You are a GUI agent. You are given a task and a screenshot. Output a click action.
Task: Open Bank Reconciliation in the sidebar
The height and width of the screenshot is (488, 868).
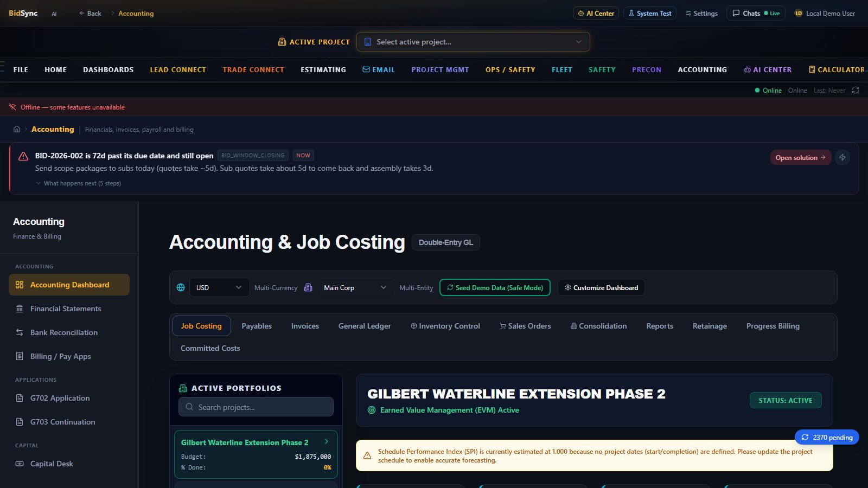[69, 332]
